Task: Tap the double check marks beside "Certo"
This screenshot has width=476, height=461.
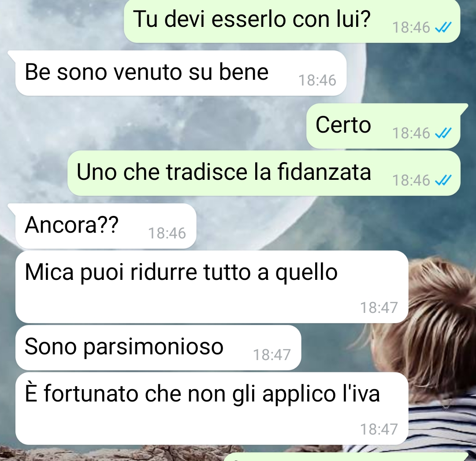Action: click(443, 133)
